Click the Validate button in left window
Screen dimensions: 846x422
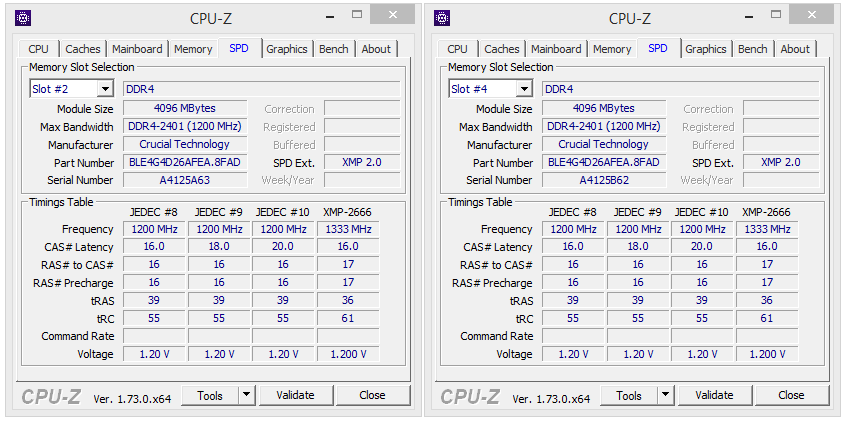(296, 395)
